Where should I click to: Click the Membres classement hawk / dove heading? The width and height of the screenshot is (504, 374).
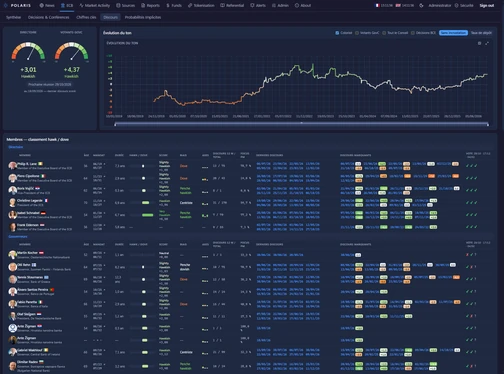37,139
